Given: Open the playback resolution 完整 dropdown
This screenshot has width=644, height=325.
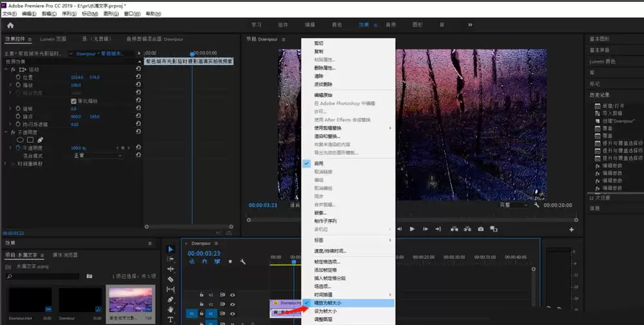Looking at the screenshot, I should pyautogui.click(x=513, y=205).
